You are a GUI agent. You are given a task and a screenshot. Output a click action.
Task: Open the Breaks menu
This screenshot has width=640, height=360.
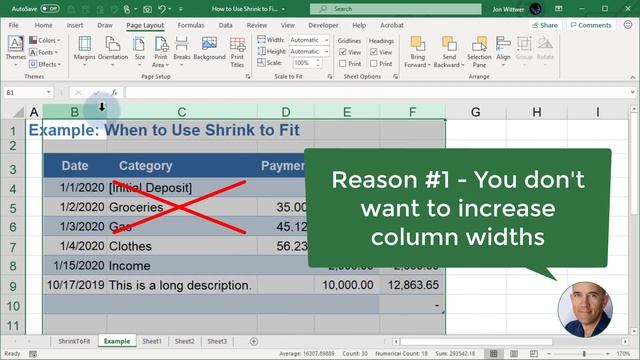coord(182,51)
